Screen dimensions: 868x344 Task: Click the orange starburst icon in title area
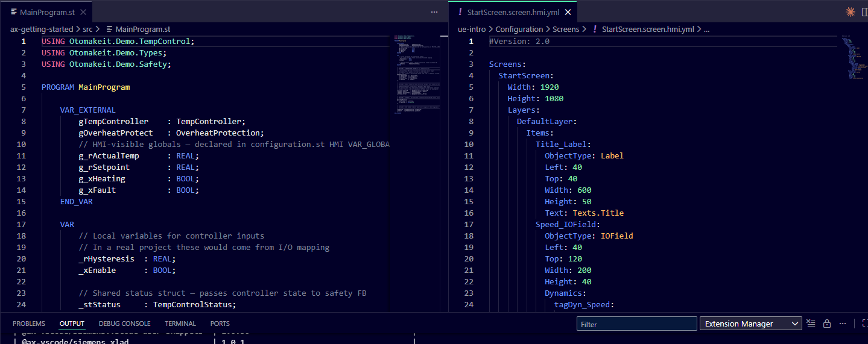[851, 12]
